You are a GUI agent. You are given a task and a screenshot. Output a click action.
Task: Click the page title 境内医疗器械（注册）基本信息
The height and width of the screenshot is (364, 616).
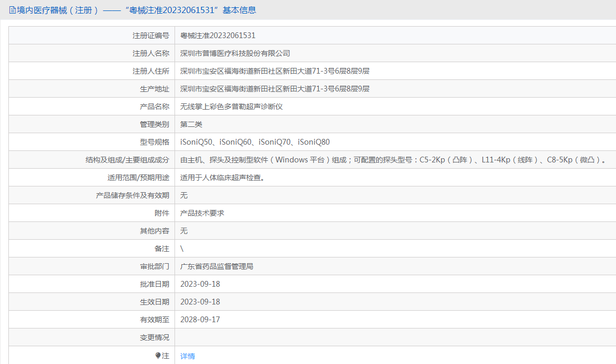pyautogui.click(x=136, y=10)
